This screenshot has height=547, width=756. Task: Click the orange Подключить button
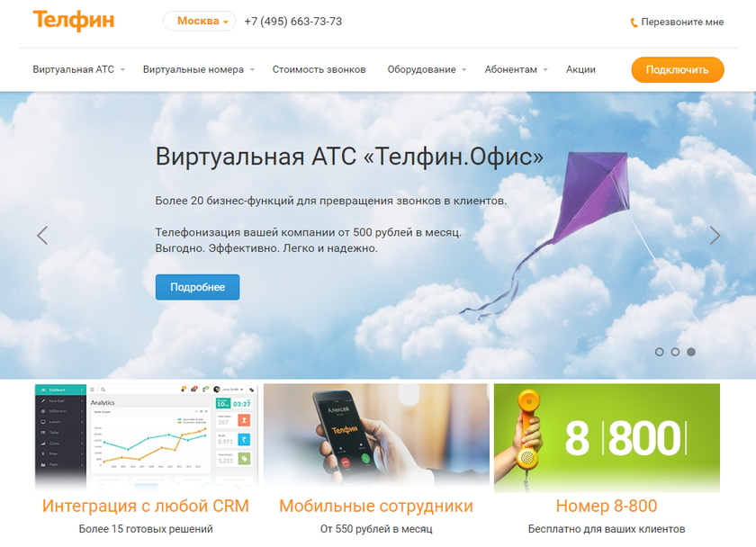tap(678, 69)
